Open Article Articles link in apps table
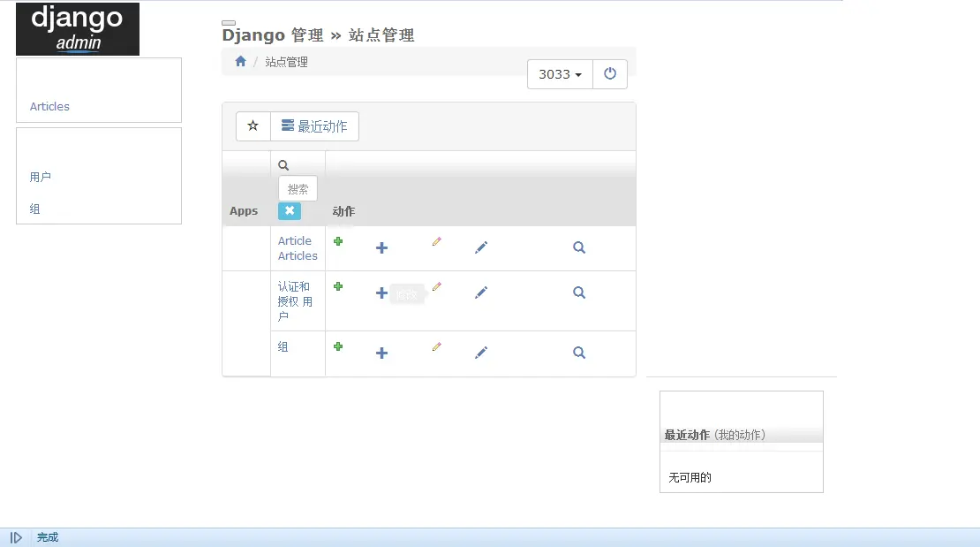The image size is (980, 547). (x=298, y=248)
